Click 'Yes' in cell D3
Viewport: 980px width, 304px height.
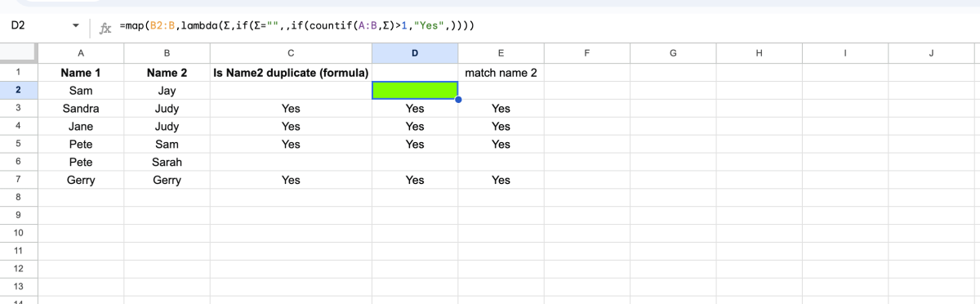tap(415, 109)
